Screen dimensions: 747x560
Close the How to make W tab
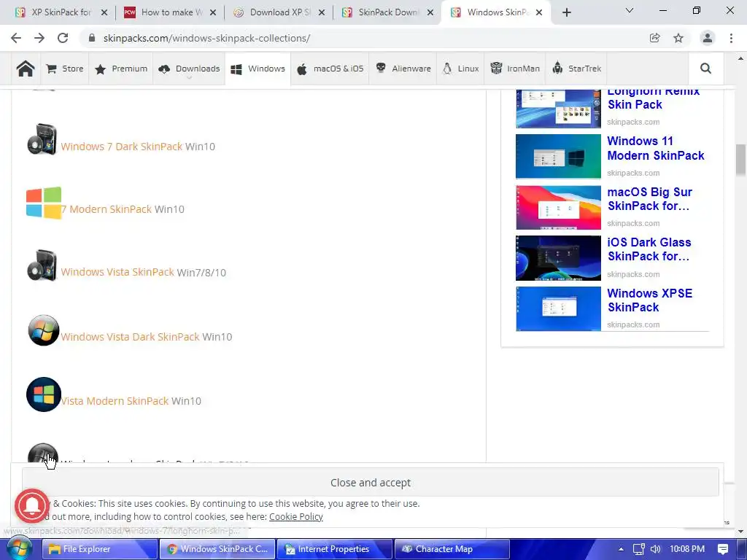(x=213, y=12)
